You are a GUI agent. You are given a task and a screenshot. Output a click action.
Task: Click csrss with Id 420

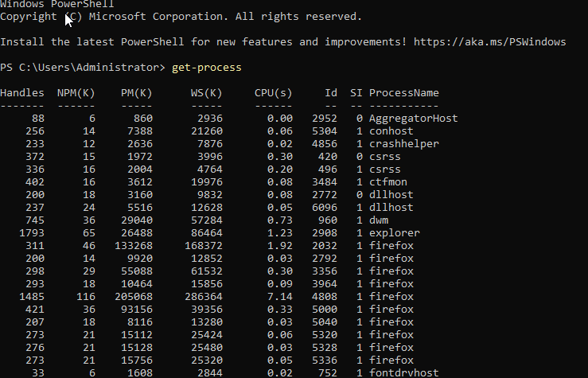pos(385,157)
